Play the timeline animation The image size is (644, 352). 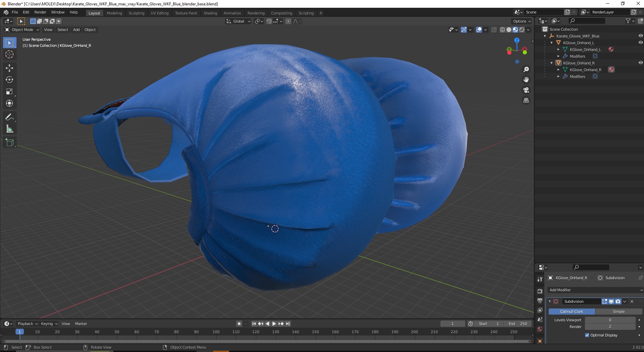274,324
